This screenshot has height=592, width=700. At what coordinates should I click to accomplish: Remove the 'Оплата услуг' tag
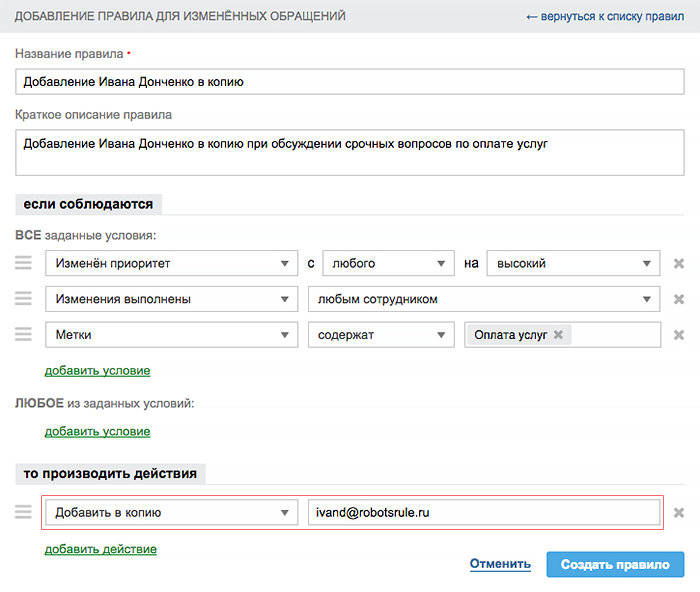point(558,335)
